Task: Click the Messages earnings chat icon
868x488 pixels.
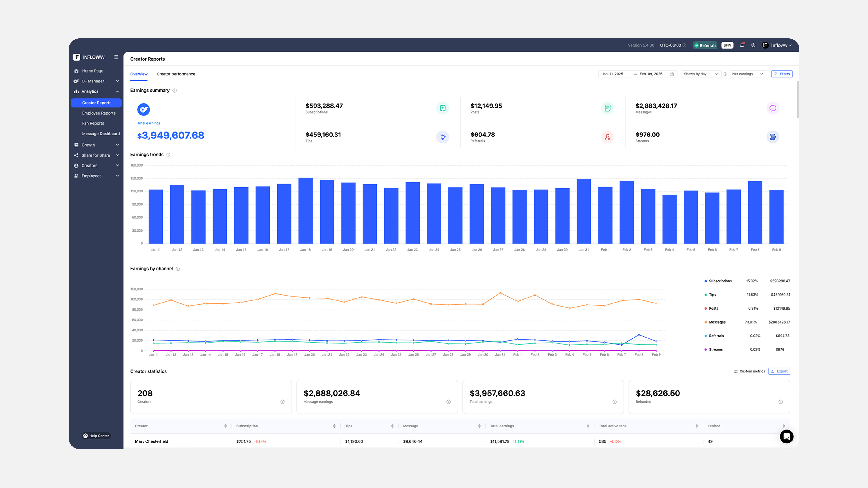Action: click(x=773, y=108)
